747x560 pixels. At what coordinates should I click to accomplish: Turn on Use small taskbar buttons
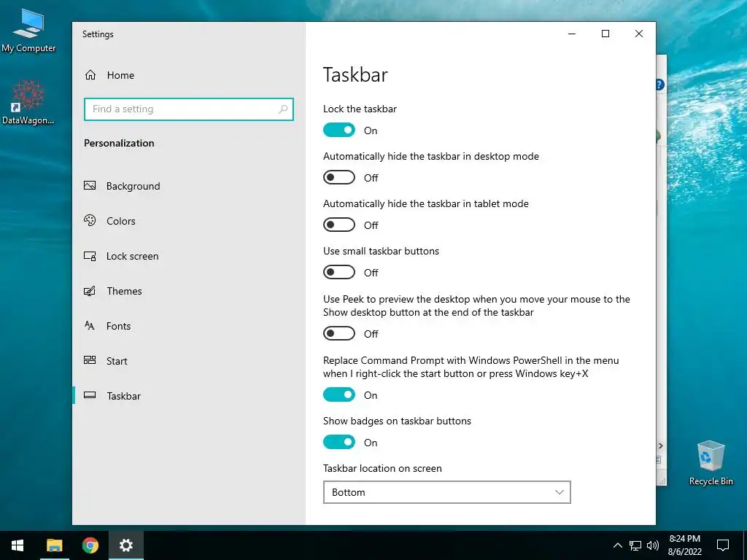(x=339, y=273)
